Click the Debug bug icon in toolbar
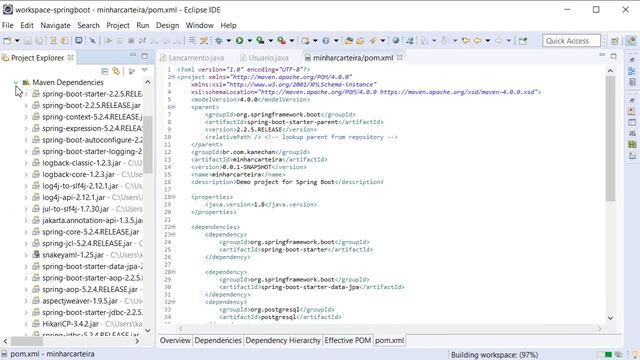 [x=219, y=41]
